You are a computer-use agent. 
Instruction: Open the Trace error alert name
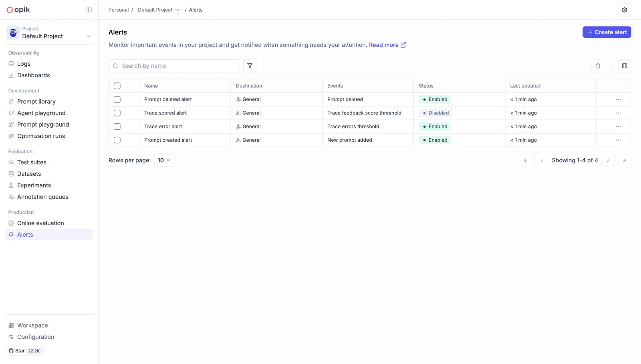(x=163, y=127)
